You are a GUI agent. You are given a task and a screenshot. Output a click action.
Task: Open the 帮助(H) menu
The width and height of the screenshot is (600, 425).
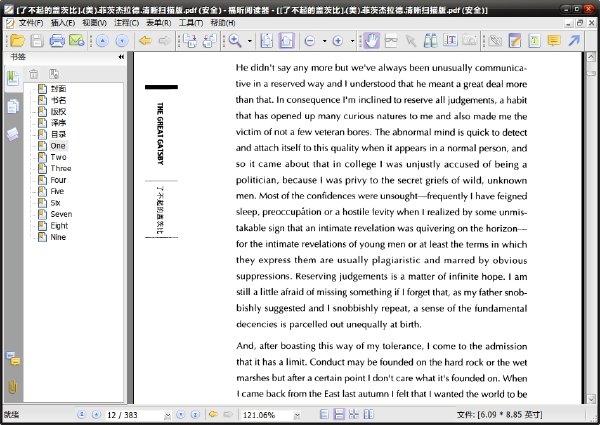pyautogui.click(x=223, y=23)
